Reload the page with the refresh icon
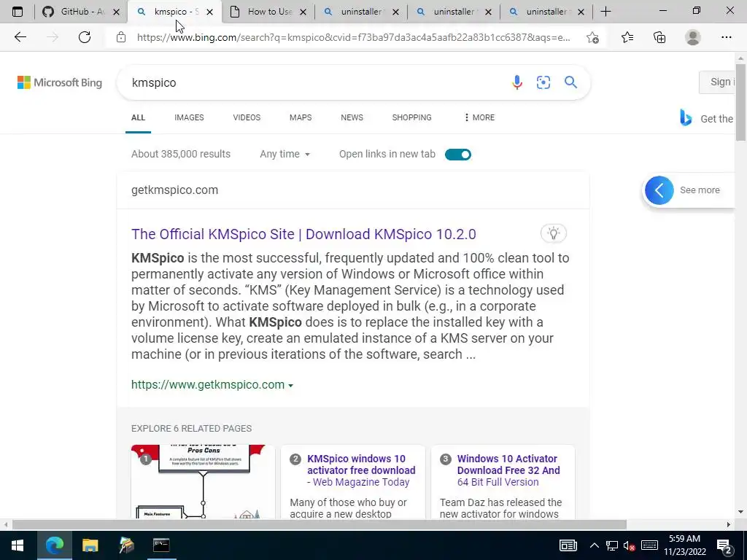Image resolution: width=747 pixels, height=560 pixels. click(x=85, y=37)
